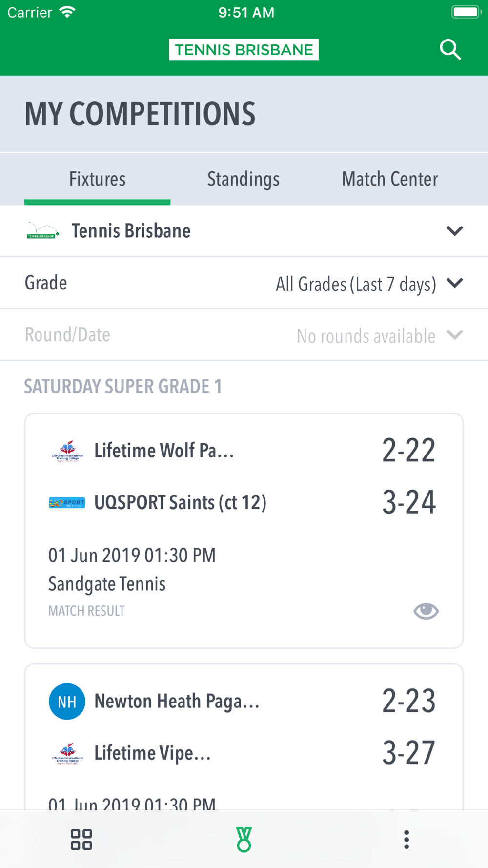Image resolution: width=488 pixels, height=868 pixels.
Task: Open the search magnifier icon
Action: (x=450, y=50)
